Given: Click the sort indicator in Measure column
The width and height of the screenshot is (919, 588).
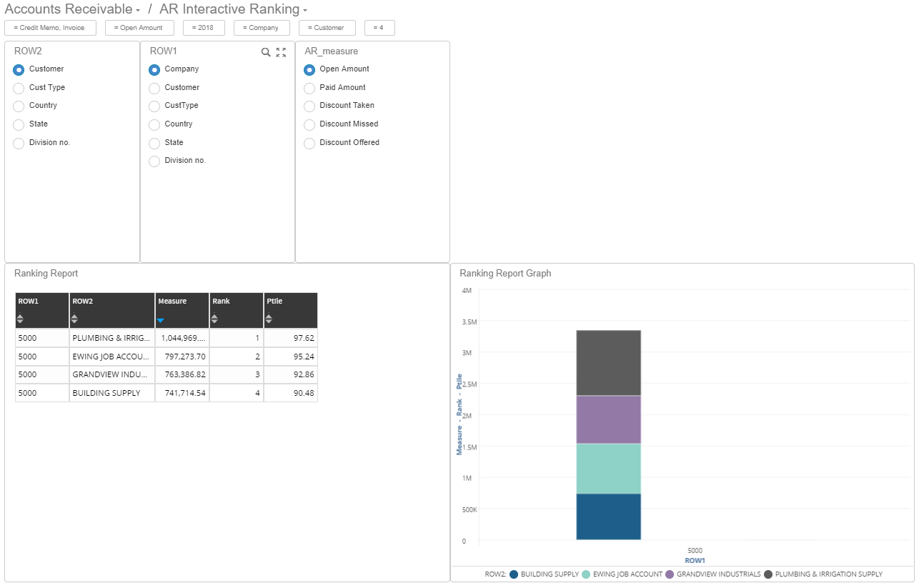Looking at the screenshot, I should (x=161, y=320).
